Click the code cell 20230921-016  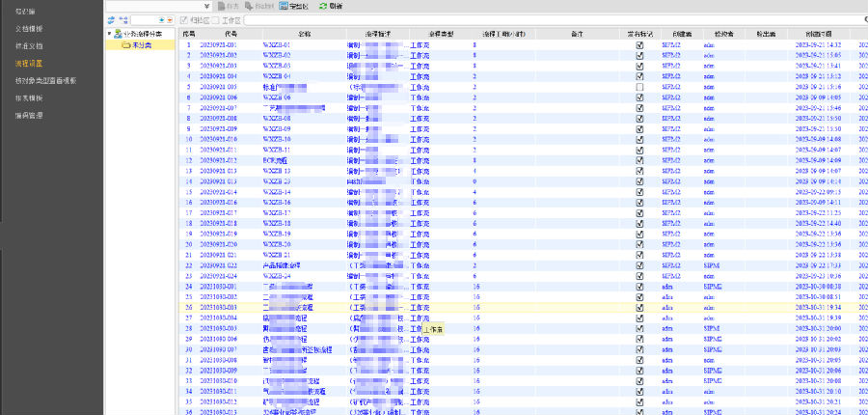click(x=219, y=203)
